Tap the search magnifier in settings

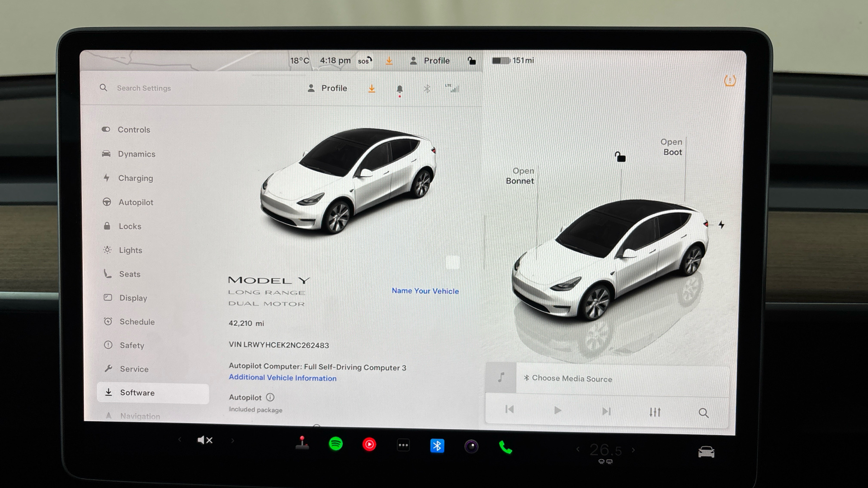[104, 88]
